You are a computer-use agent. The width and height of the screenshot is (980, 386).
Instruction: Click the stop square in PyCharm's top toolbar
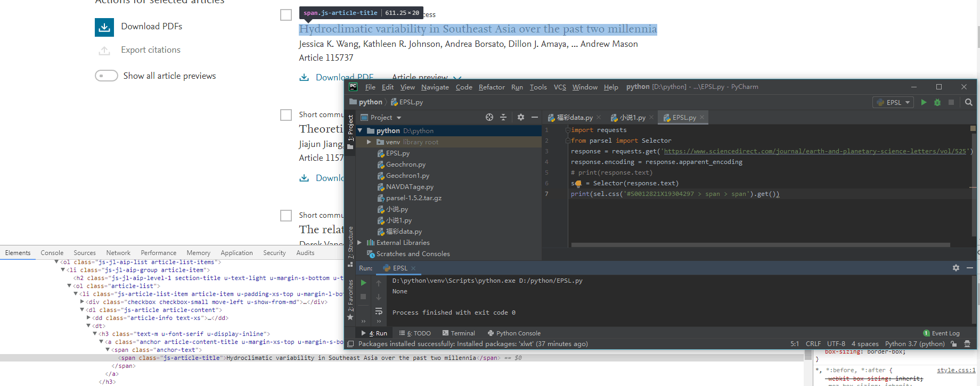point(951,102)
